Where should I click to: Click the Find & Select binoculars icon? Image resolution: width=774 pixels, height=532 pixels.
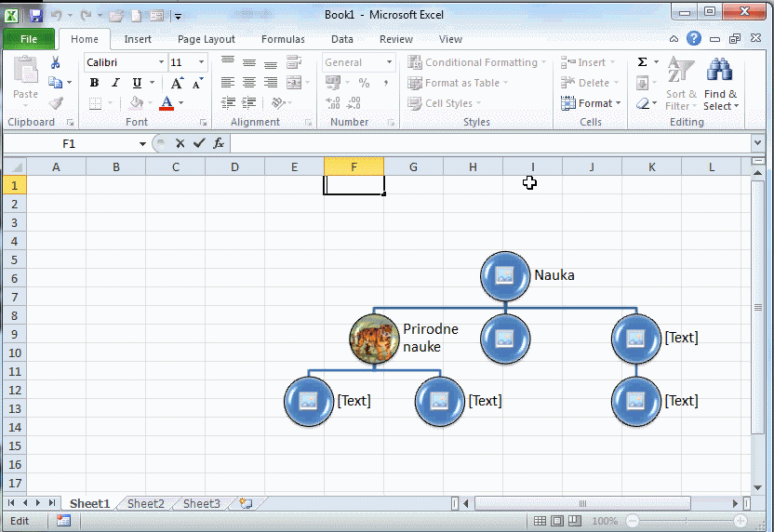pos(719,72)
